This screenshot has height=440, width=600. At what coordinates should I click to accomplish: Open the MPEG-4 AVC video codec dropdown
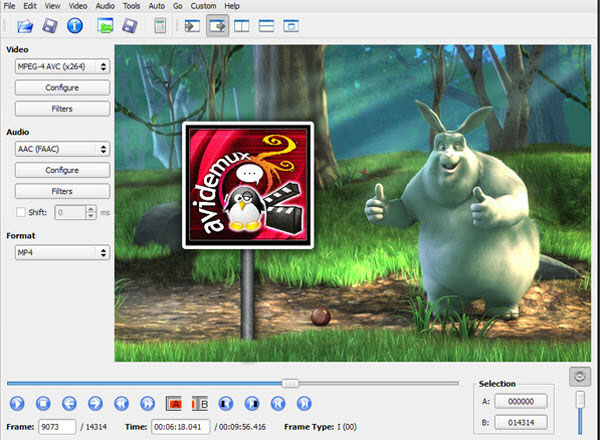pos(62,66)
